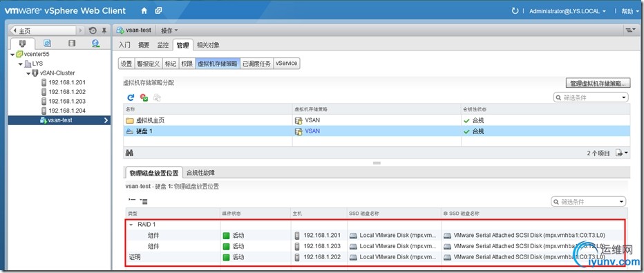Open the 操作 actions dropdown
The image size is (644, 273).
pyautogui.click(x=169, y=30)
